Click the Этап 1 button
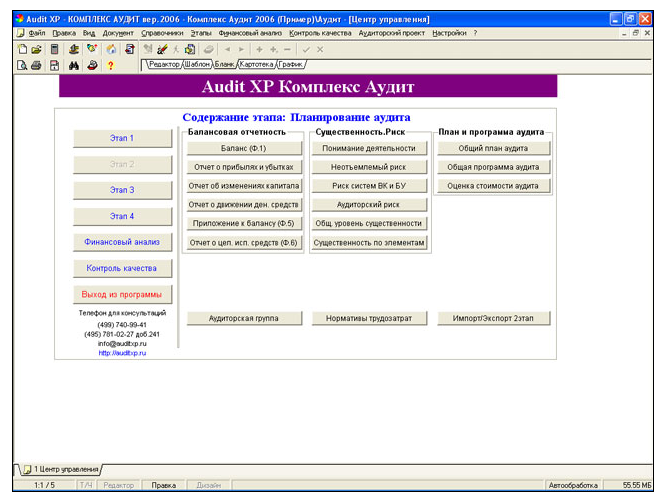666x500 pixels. point(122,138)
